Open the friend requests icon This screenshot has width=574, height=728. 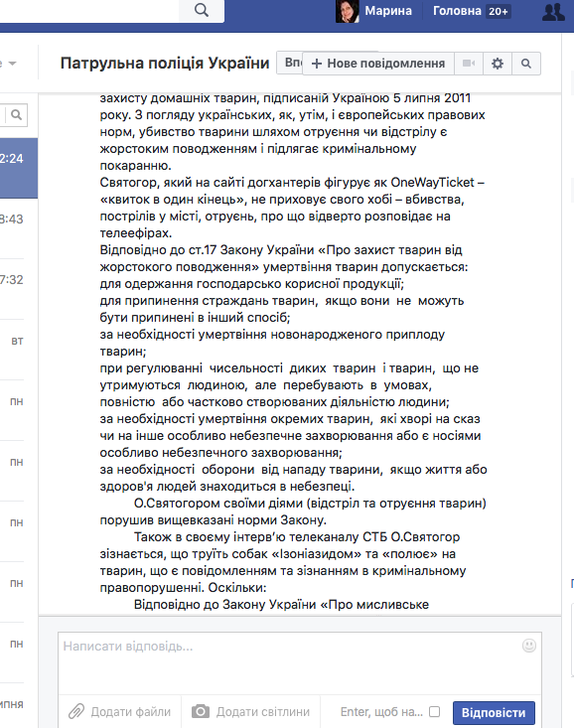(553, 11)
